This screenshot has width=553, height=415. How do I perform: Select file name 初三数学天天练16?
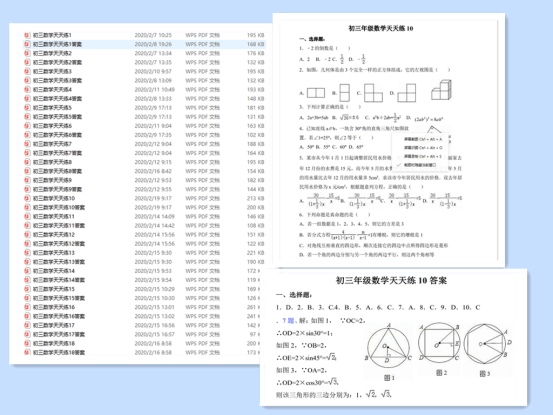pos(54,307)
